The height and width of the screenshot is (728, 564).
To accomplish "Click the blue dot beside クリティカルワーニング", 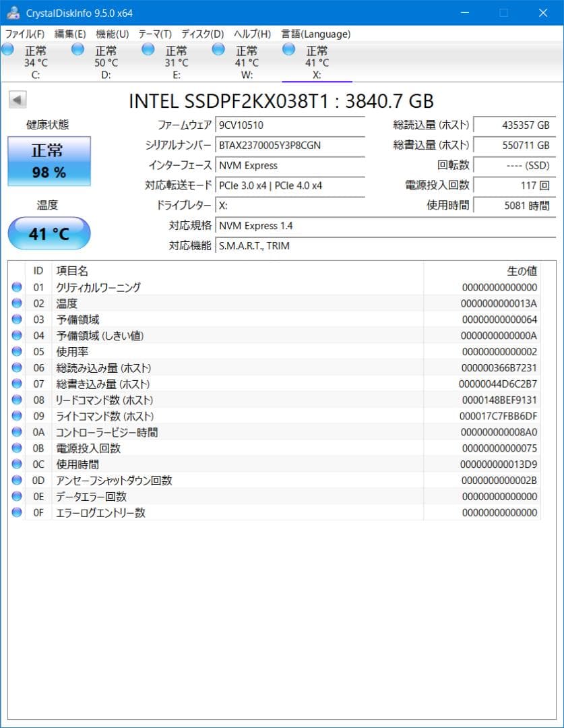I will click(x=17, y=287).
